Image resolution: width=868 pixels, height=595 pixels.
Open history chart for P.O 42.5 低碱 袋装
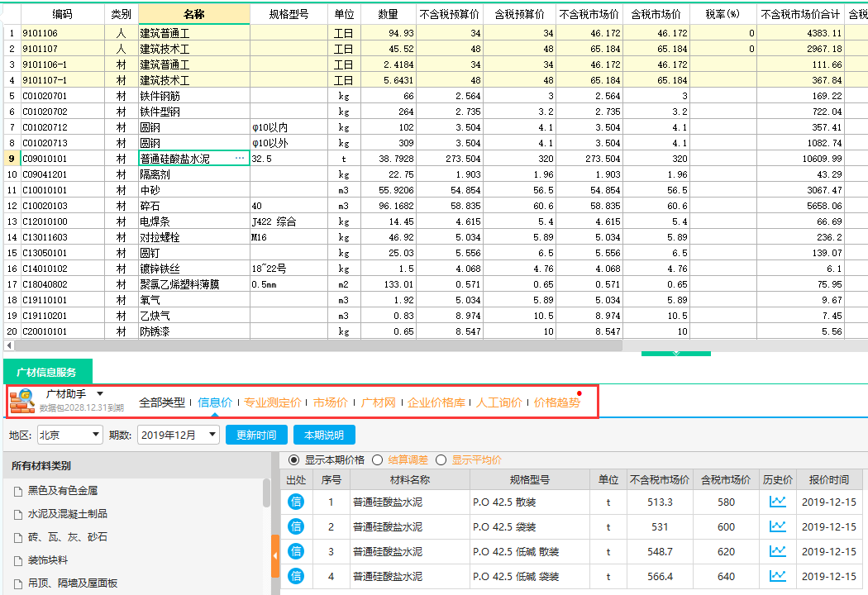coord(777,576)
